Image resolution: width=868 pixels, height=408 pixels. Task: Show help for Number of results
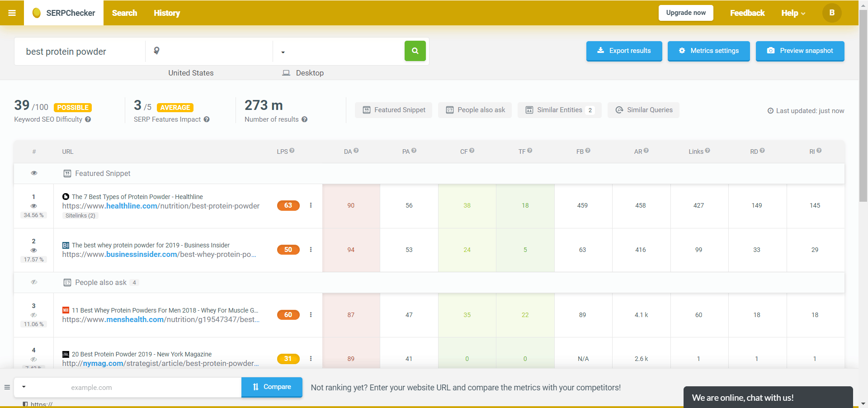pyautogui.click(x=305, y=119)
